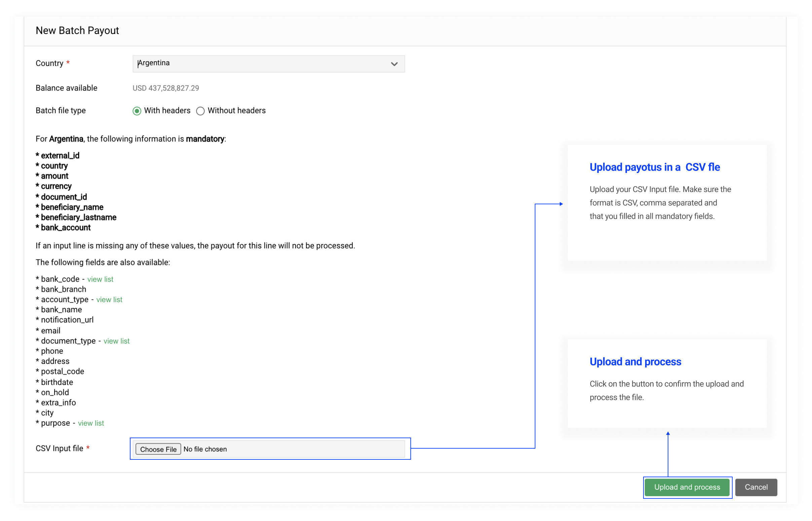This screenshot has width=812, height=521.
Task: Open view list link for bank_code
Action: (x=100, y=279)
